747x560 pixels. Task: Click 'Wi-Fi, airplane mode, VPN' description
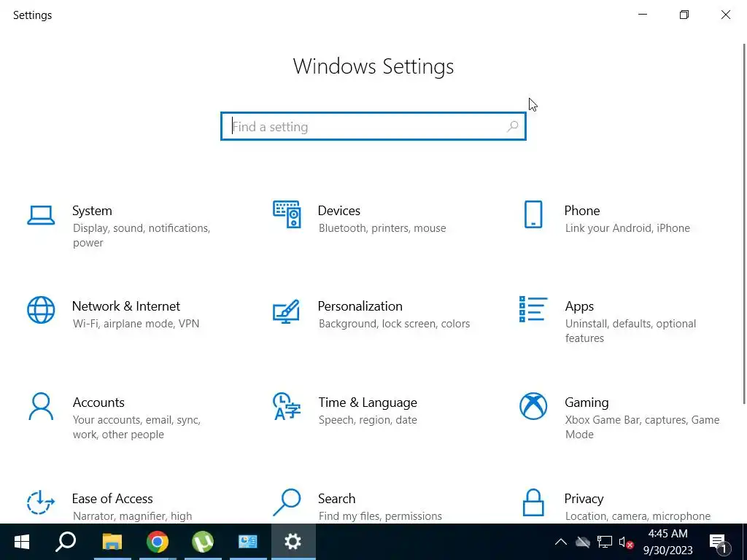pos(136,324)
